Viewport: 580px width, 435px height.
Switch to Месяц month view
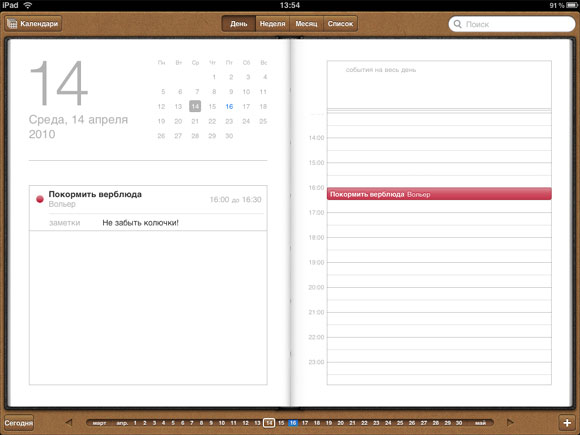[306, 24]
